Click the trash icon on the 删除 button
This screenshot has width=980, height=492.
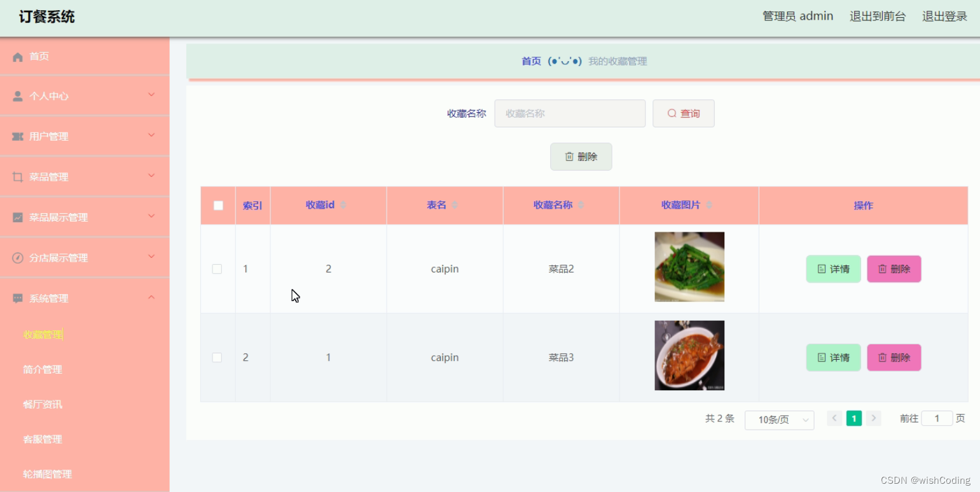pyautogui.click(x=569, y=157)
